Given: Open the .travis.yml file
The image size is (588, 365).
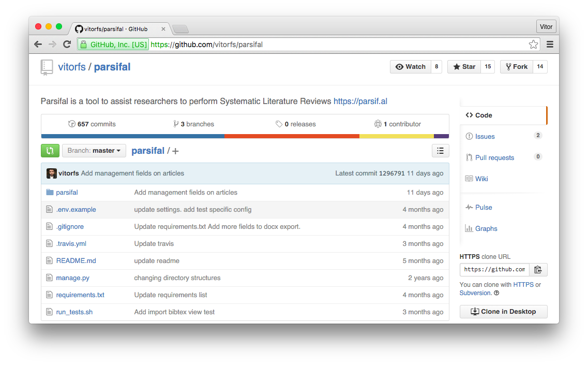Looking at the screenshot, I should click(x=71, y=244).
